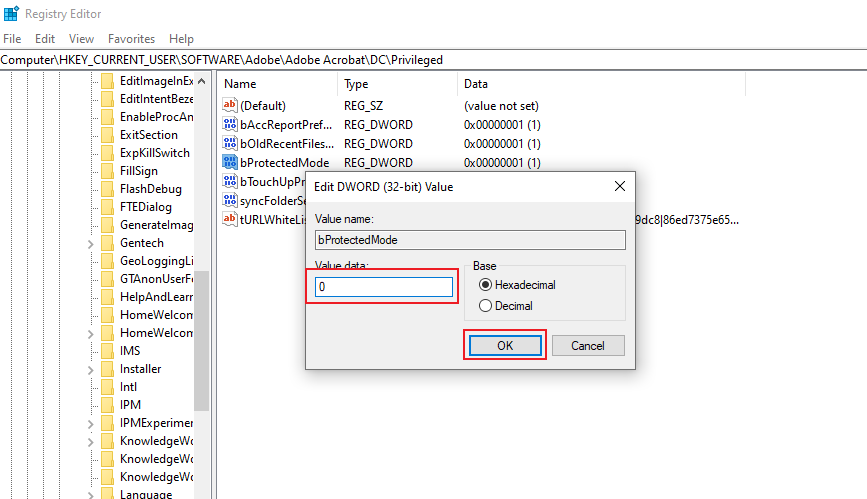Open the Edit menu
867x499 pixels.
tap(45, 39)
